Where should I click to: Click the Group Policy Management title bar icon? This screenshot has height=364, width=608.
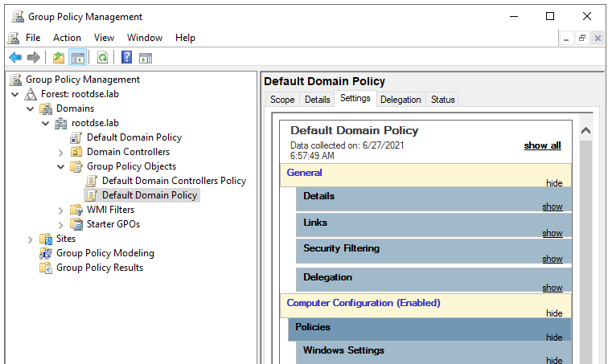point(18,17)
